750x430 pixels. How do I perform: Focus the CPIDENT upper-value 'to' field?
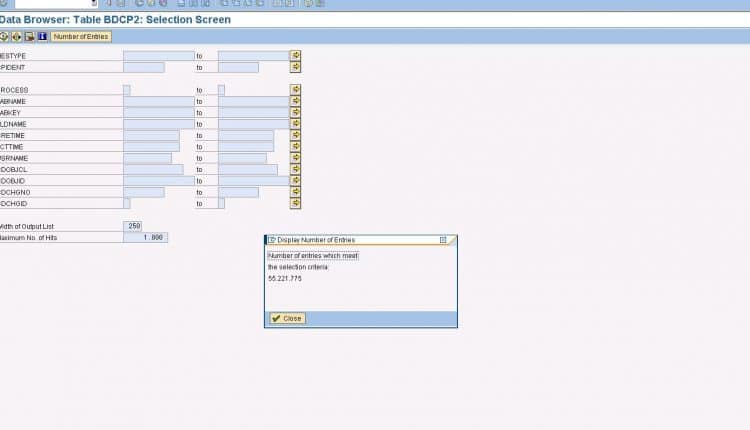coord(238,67)
